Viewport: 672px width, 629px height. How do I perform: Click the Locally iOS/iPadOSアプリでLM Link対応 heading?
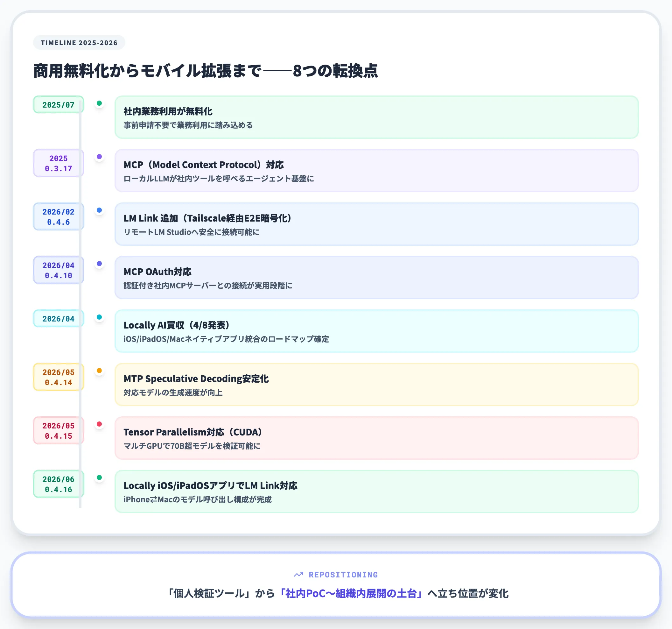tap(210, 485)
